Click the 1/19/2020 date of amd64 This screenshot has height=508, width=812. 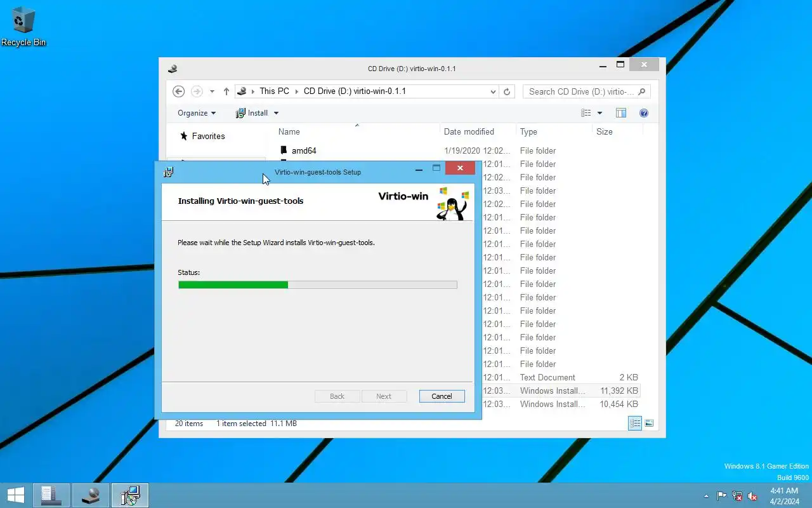pyautogui.click(x=477, y=150)
